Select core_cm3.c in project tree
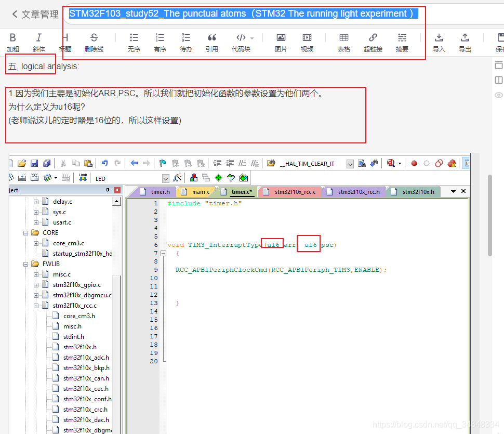This screenshot has height=434, width=504. tap(69, 243)
